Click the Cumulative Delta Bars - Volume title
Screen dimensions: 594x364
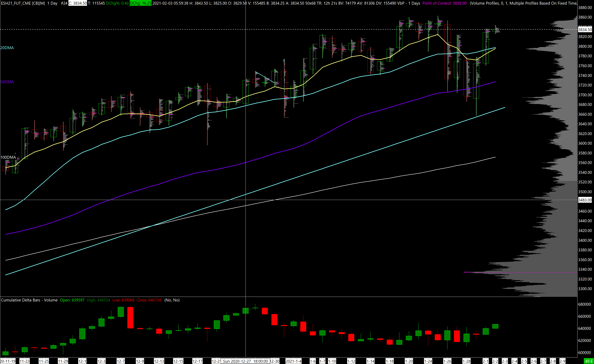pyautogui.click(x=29, y=300)
